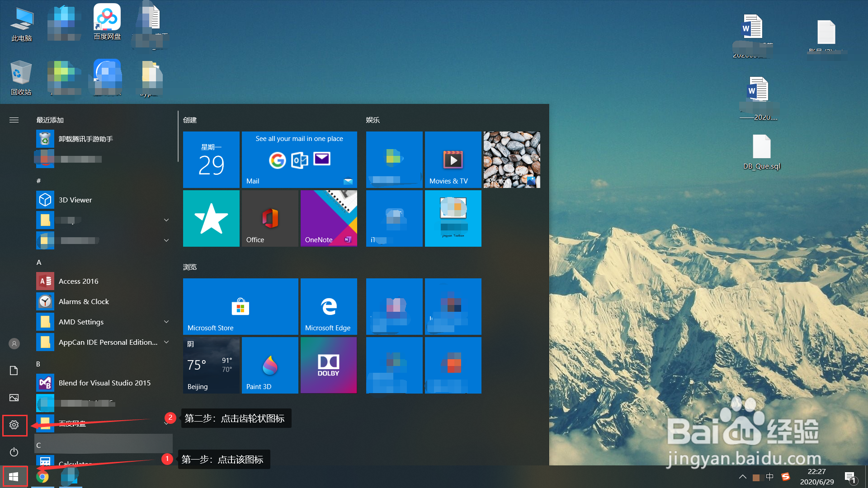Image resolution: width=868 pixels, height=488 pixels.
Task: Expand the AppCan IDE Personal Edition entry
Action: [x=166, y=342]
